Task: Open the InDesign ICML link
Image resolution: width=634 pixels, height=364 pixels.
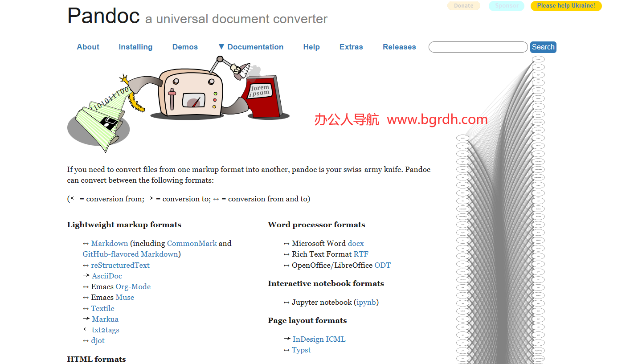Action: [319, 339]
